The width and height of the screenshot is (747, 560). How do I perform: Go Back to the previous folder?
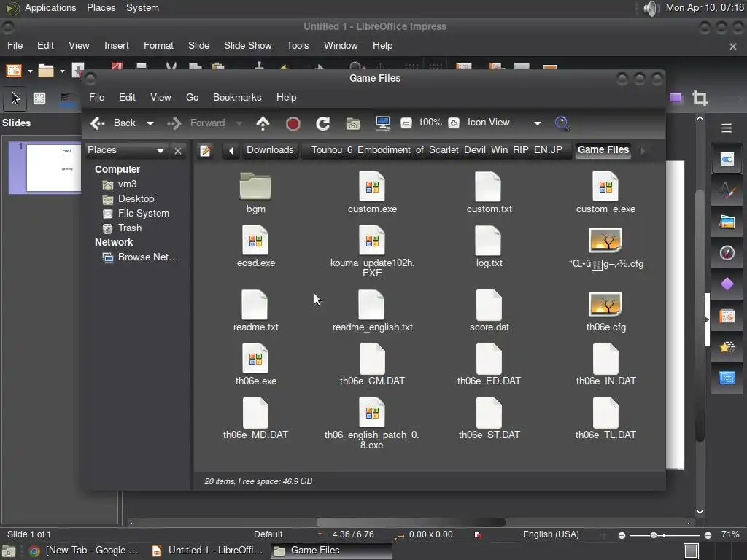(x=113, y=123)
